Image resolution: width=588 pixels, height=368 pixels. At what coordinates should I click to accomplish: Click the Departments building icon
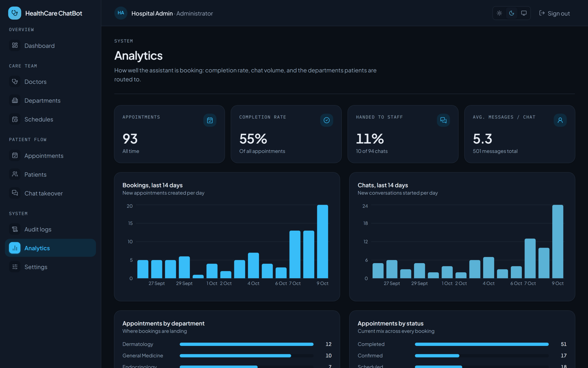[15, 100]
